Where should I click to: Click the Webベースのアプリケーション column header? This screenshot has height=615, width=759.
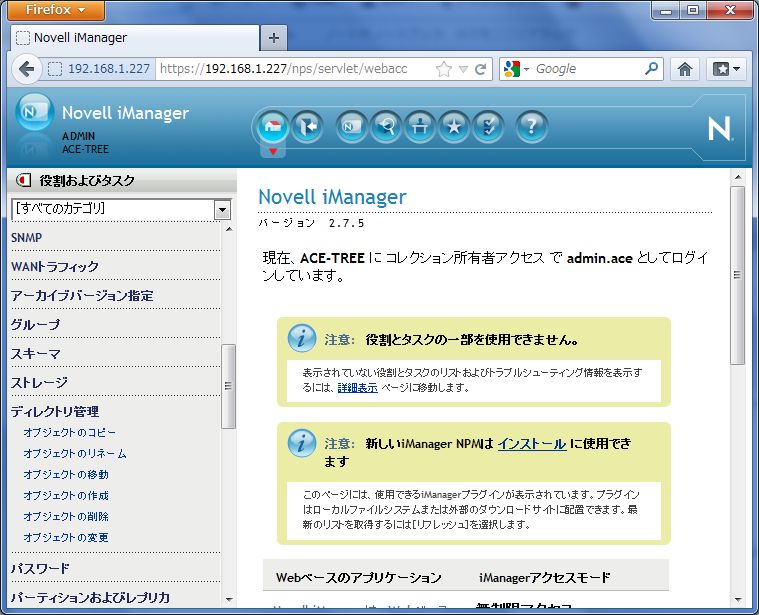coord(359,577)
